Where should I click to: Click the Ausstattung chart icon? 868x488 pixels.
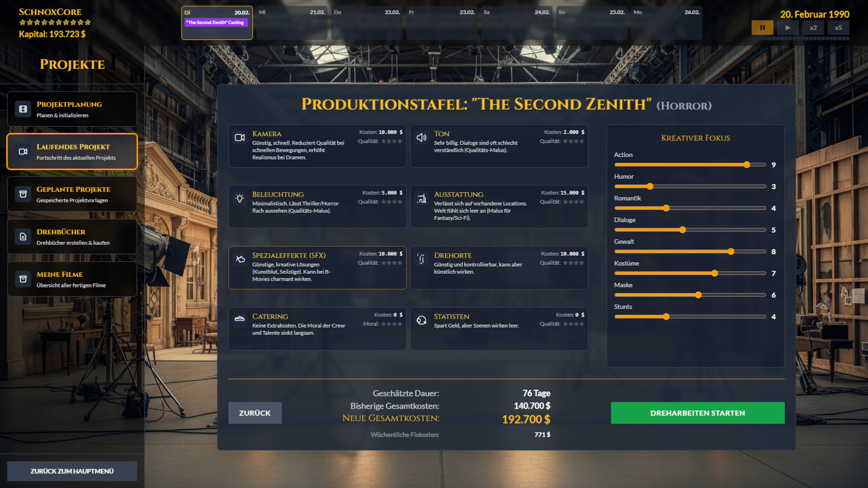point(422,198)
